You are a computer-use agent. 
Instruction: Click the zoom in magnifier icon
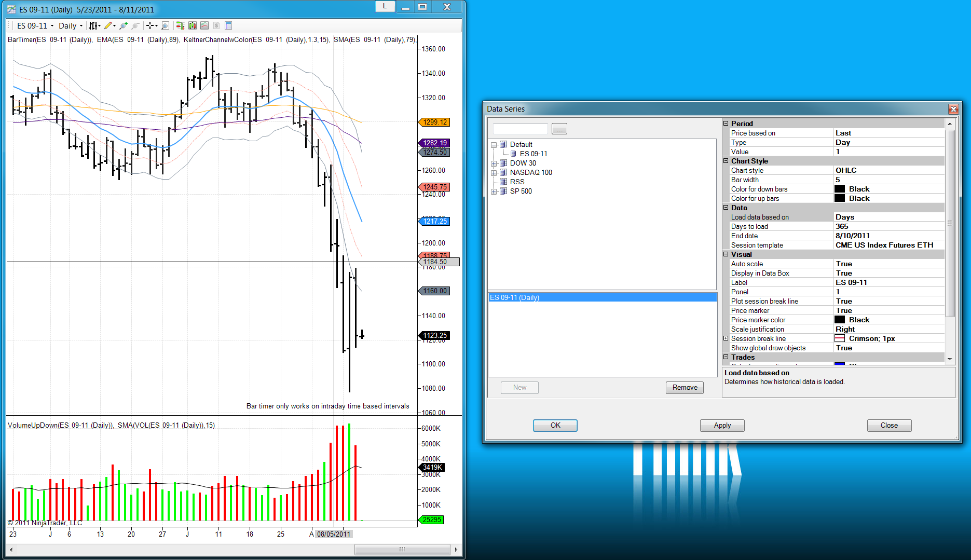pos(124,25)
